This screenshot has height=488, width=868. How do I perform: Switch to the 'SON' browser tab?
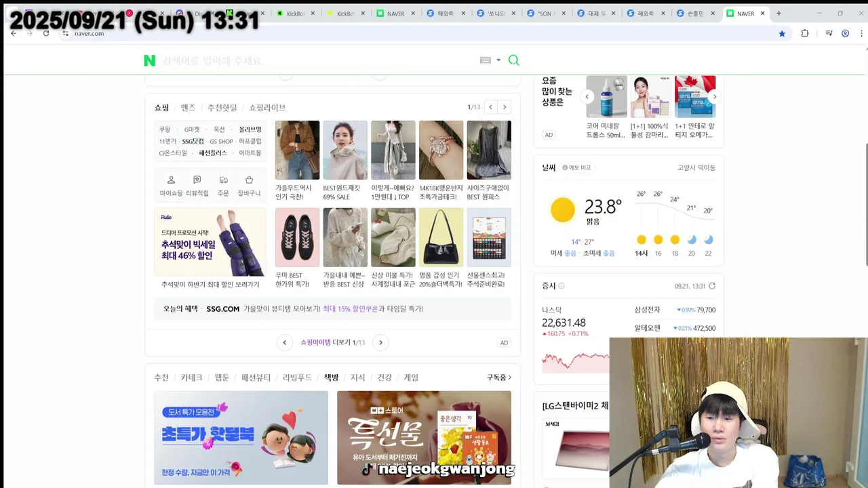pos(545,14)
